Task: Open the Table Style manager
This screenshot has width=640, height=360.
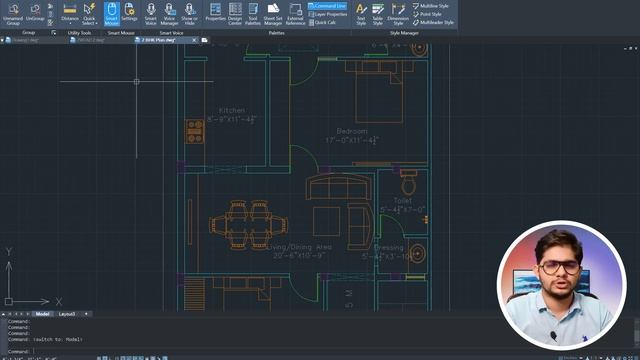Action: [378, 14]
